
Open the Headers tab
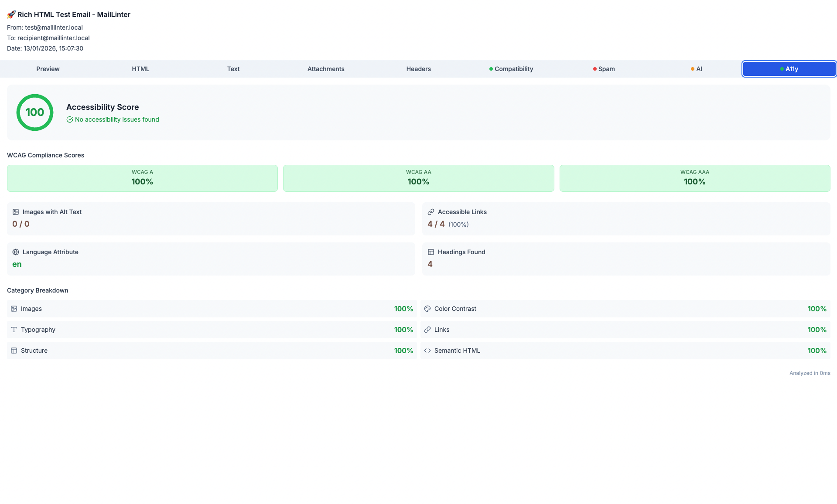click(418, 68)
